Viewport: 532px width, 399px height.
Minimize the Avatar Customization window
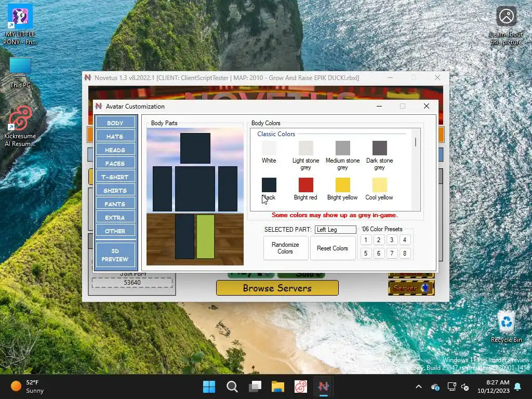click(379, 106)
